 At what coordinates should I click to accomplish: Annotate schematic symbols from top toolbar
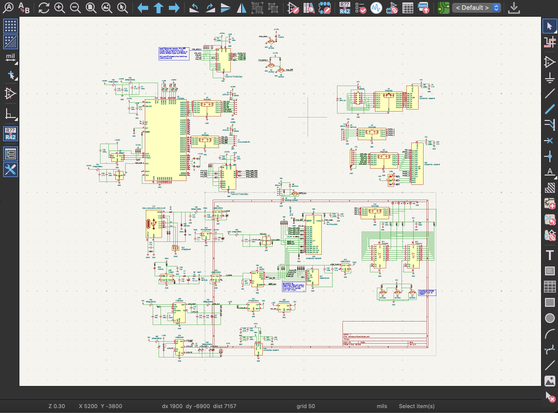point(344,7)
